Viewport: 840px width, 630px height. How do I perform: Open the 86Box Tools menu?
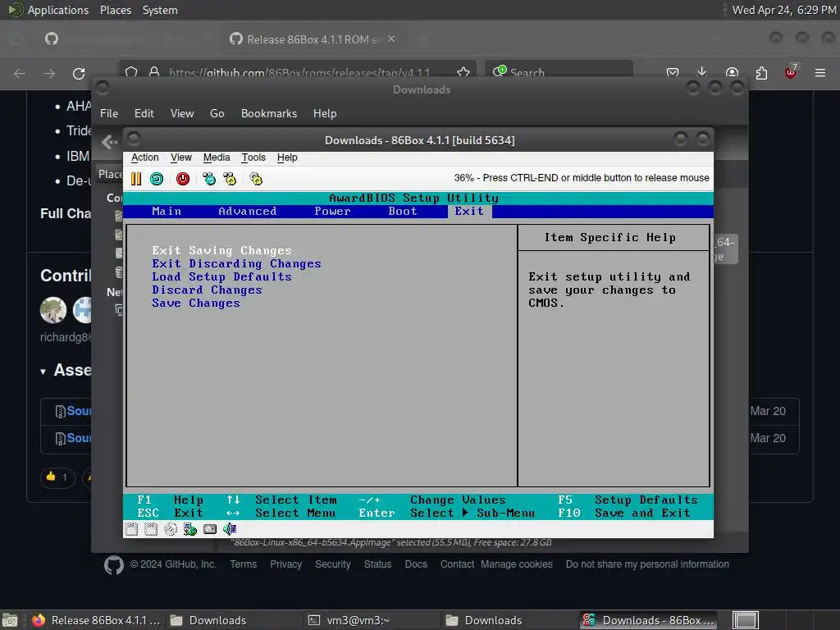(253, 157)
